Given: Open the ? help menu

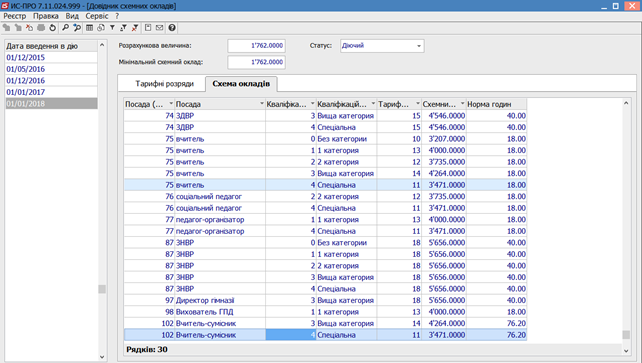Looking at the screenshot, I should [117, 16].
